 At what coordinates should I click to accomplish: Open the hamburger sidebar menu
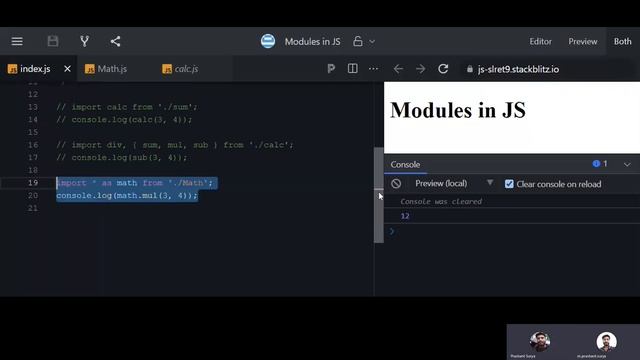pyautogui.click(x=17, y=41)
